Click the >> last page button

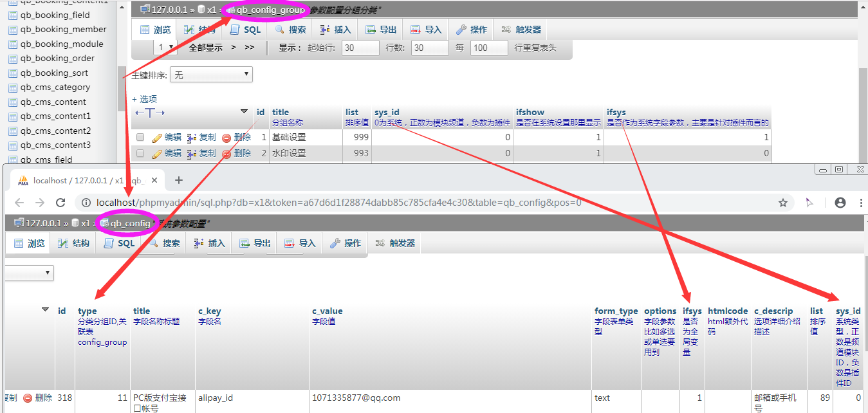[250, 48]
